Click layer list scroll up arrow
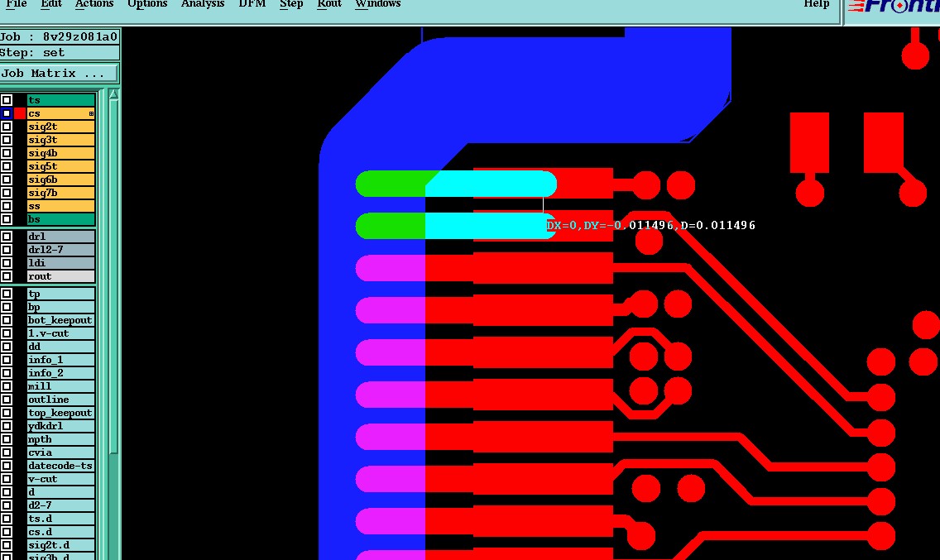 click(113, 94)
